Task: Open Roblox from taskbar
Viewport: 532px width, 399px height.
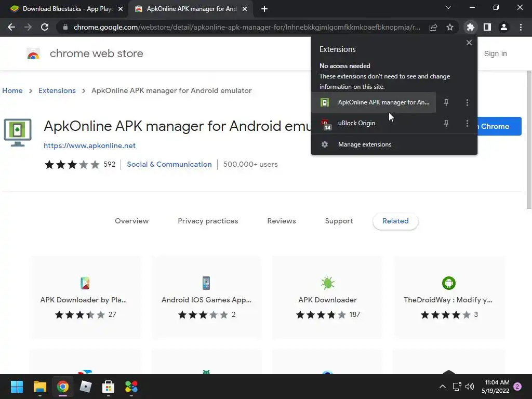Action: [x=86, y=387]
